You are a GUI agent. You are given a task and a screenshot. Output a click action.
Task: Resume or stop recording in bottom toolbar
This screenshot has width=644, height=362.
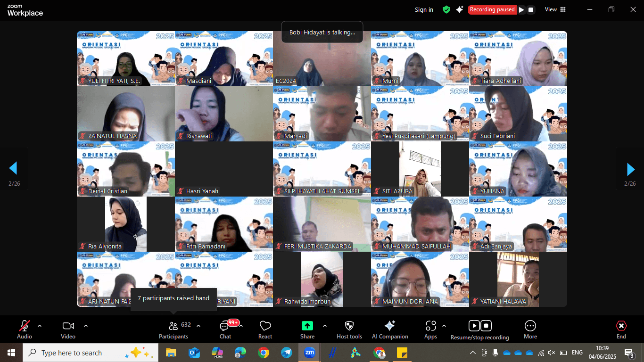coord(479,326)
